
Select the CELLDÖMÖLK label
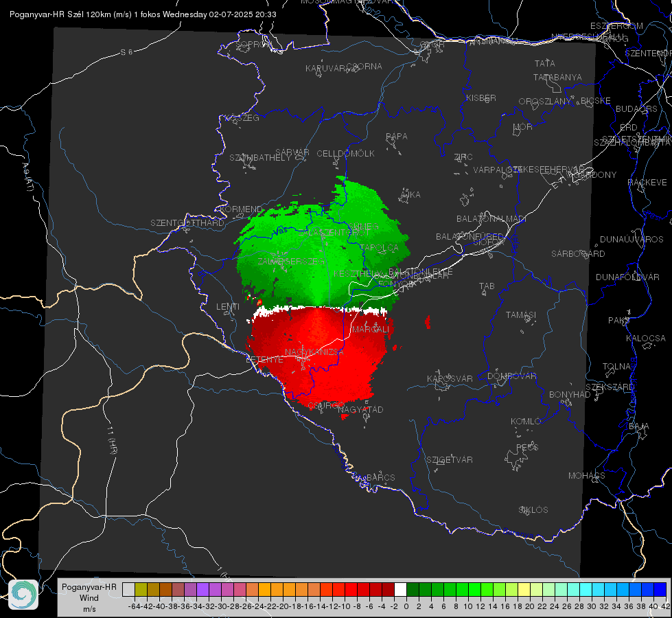345,154
